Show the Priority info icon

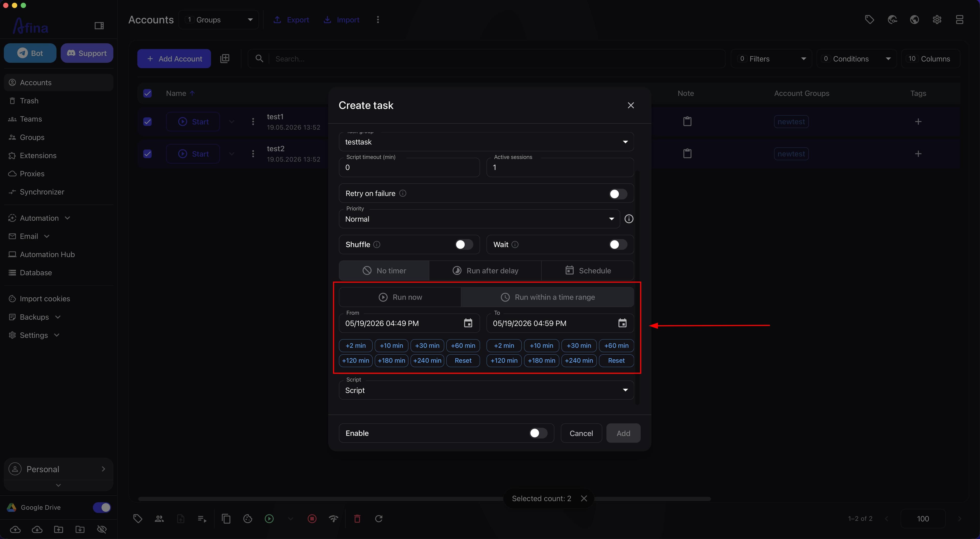pos(629,219)
